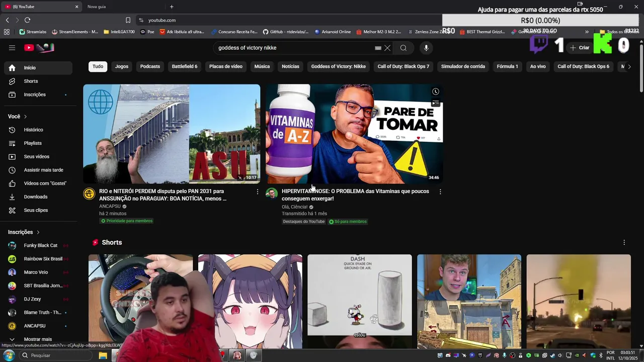Open the Cuphead DASH short thumbnail
The width and height of the screenshot is (644, 362).
[x=360, y=302]
